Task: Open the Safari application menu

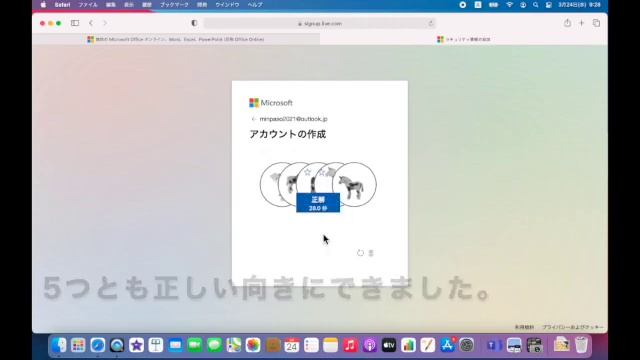Action: point(62,5)
